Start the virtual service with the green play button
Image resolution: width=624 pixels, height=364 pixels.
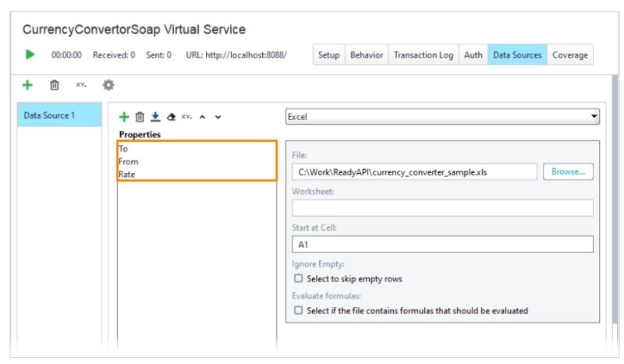30,55
